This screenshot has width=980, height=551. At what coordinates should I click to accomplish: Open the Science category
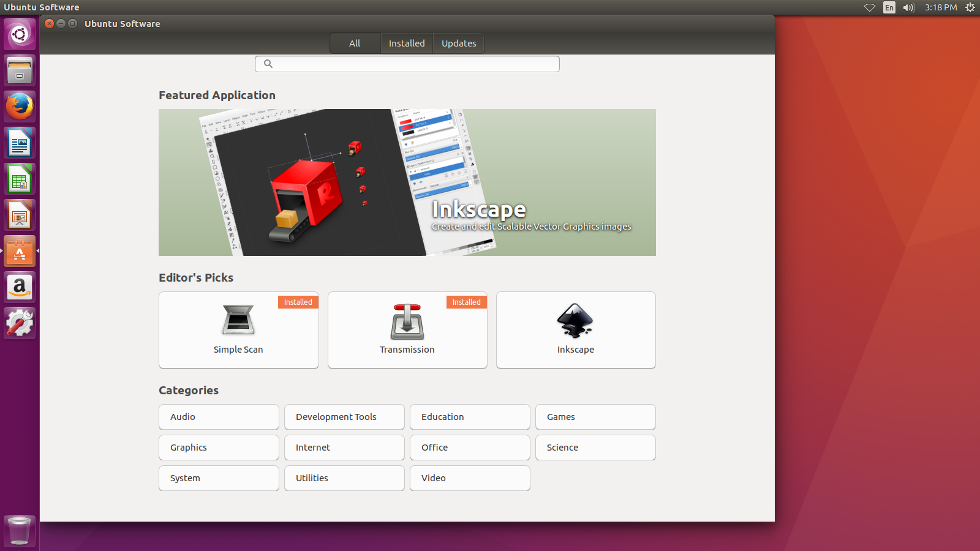595,448
